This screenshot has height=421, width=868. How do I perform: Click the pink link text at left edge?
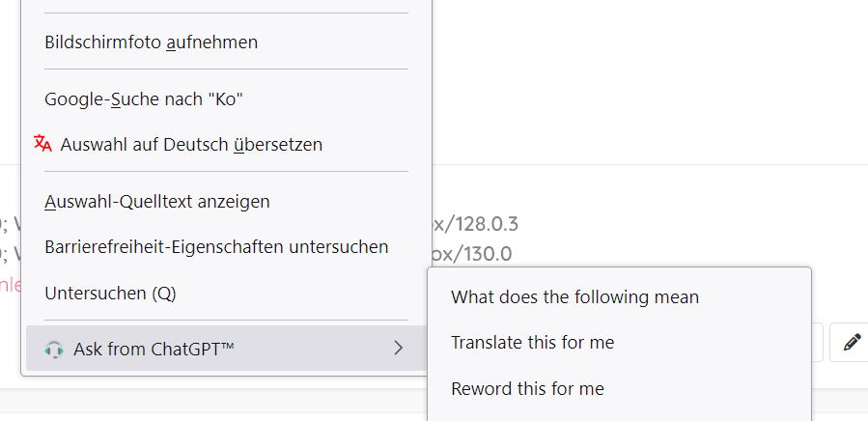pos(8,285)
